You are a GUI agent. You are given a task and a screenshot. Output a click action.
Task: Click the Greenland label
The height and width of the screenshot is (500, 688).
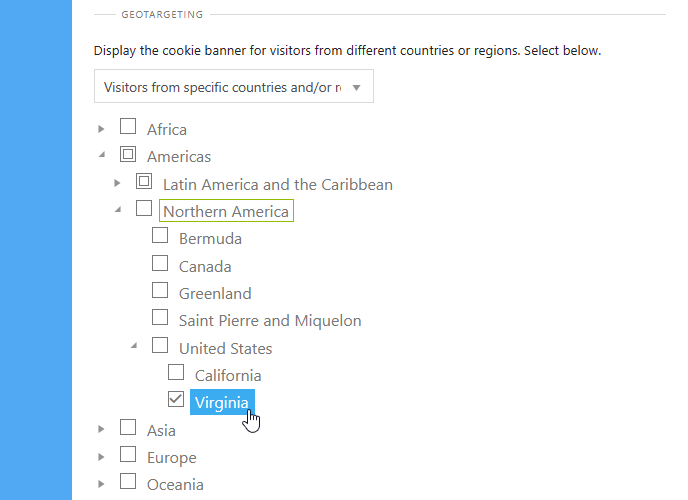pyautogui.click(x=215, y=293)
